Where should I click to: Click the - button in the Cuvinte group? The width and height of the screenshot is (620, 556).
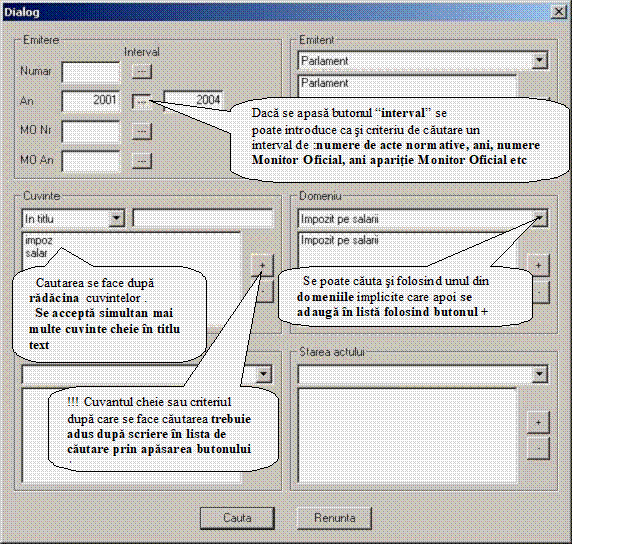click(x=266, y=292)
